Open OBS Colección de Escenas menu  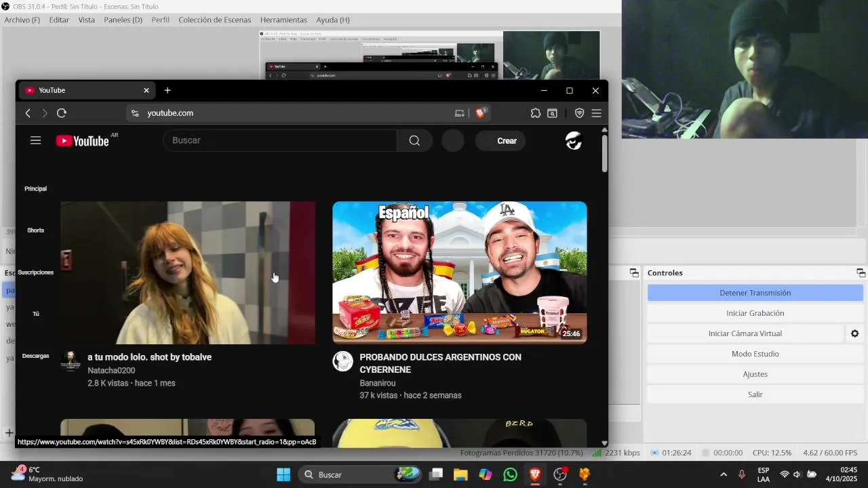(215, 20)
